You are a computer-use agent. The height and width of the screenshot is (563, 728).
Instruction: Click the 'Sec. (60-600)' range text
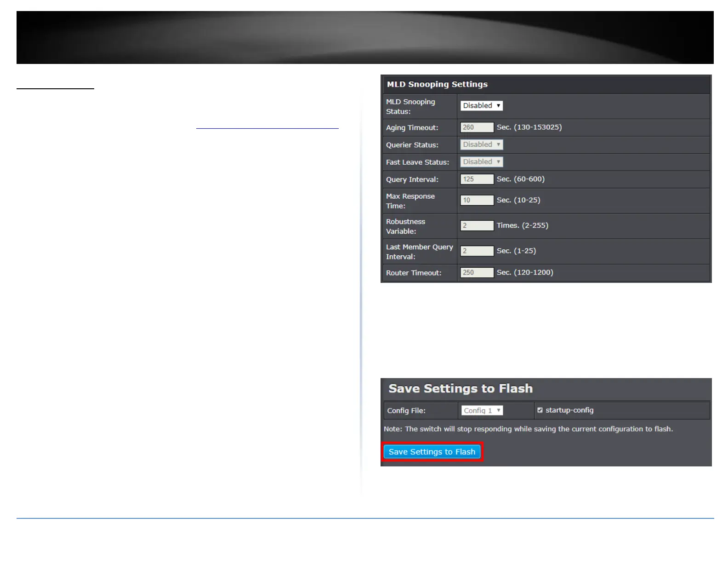(x=520, y=179)
